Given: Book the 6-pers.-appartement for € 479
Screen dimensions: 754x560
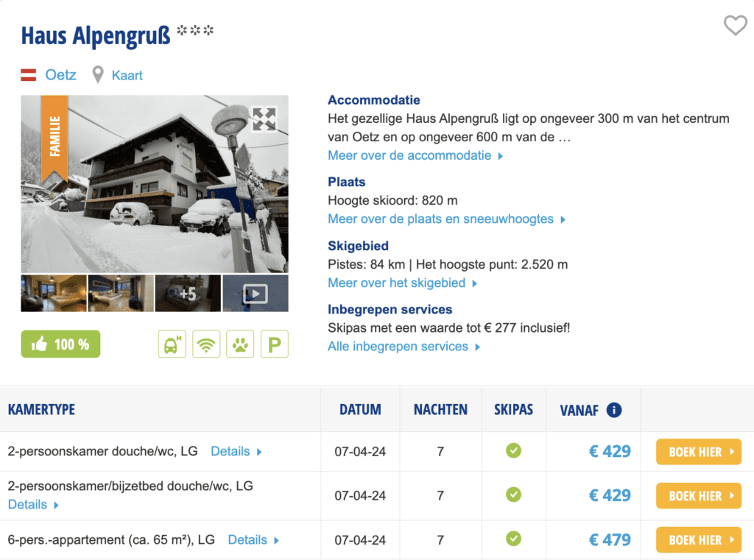Looking at the screenshot, I should pyautogui.click(x=698, y=540).
